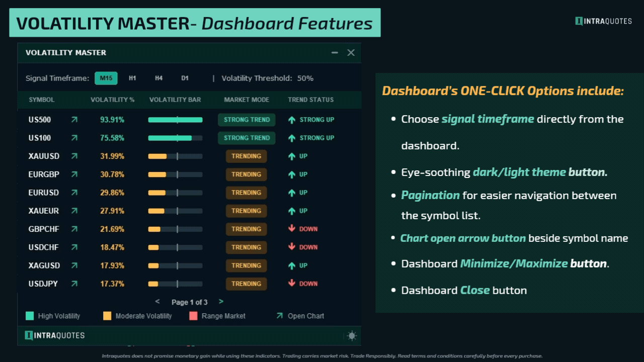Click the EURGBP TRENDING badge
The width and height of the screenshot is (644, 362).
(x=247, y=174)
